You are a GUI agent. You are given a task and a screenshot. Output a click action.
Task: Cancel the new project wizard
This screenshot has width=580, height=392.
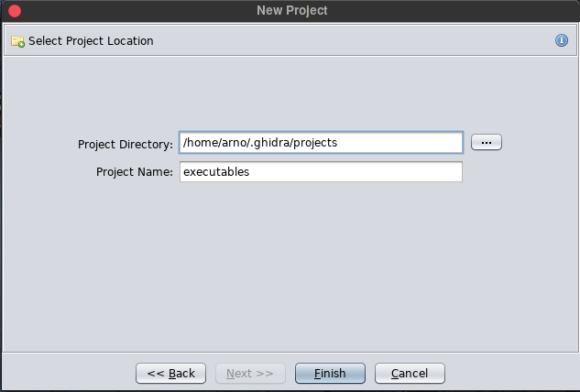pyautogui.click(x=409, y=373)
